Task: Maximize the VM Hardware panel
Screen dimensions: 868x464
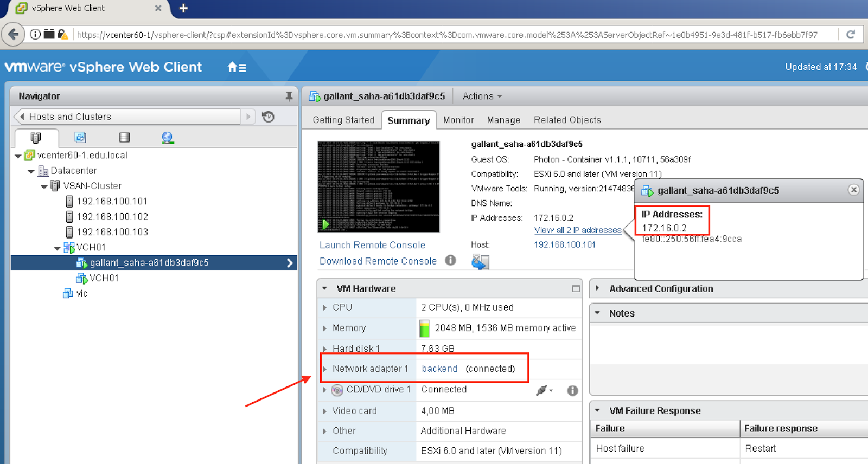Action: tap(576, 289)
